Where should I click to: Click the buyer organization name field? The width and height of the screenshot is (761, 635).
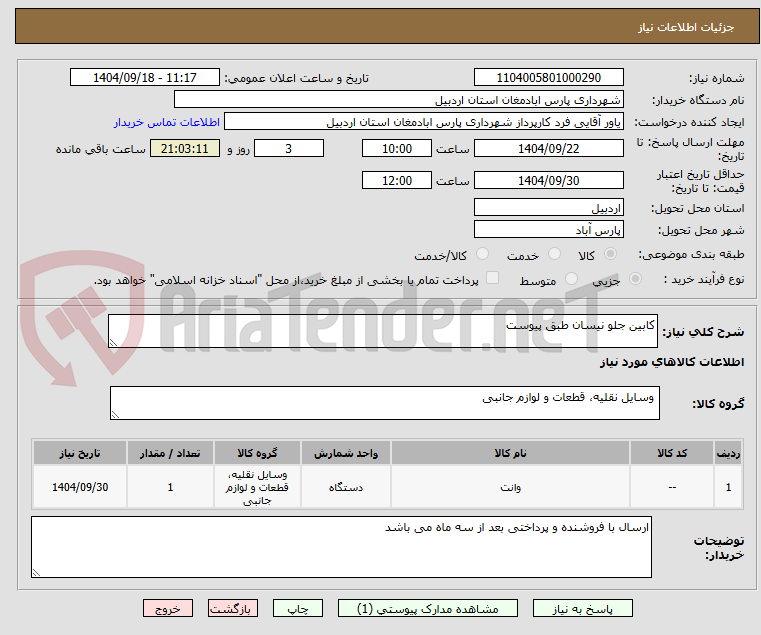point(398,100)
